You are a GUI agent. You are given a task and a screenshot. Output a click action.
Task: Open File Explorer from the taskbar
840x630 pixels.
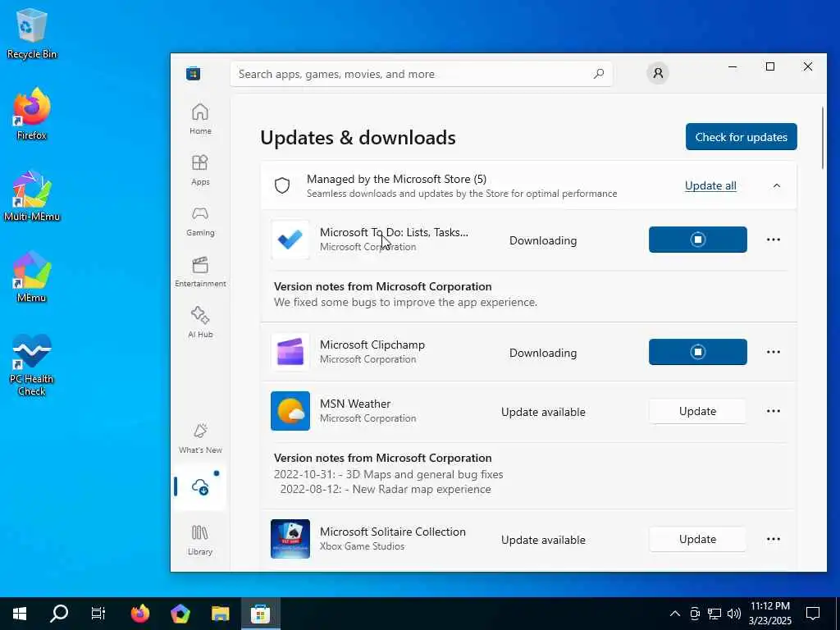click(x=220, y=614)
